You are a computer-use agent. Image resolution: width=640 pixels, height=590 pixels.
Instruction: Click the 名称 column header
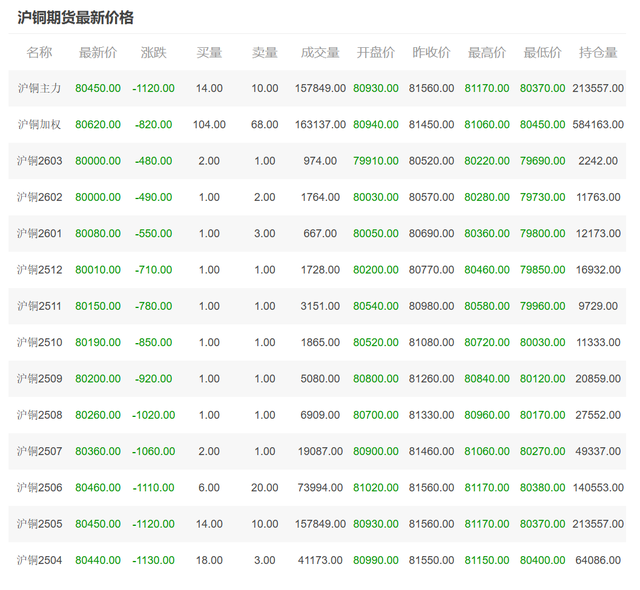(x=39, y=53)
